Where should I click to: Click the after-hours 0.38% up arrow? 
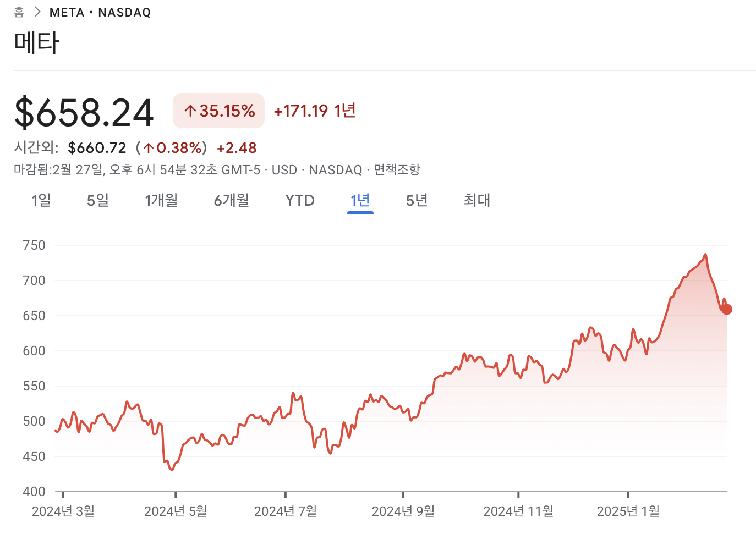[149, 147]
